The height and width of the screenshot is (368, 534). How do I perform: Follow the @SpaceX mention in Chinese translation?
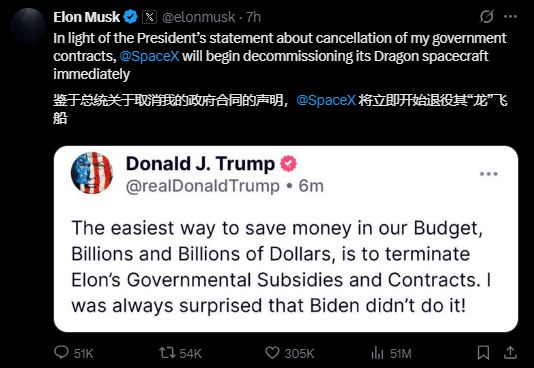[326, 100]
